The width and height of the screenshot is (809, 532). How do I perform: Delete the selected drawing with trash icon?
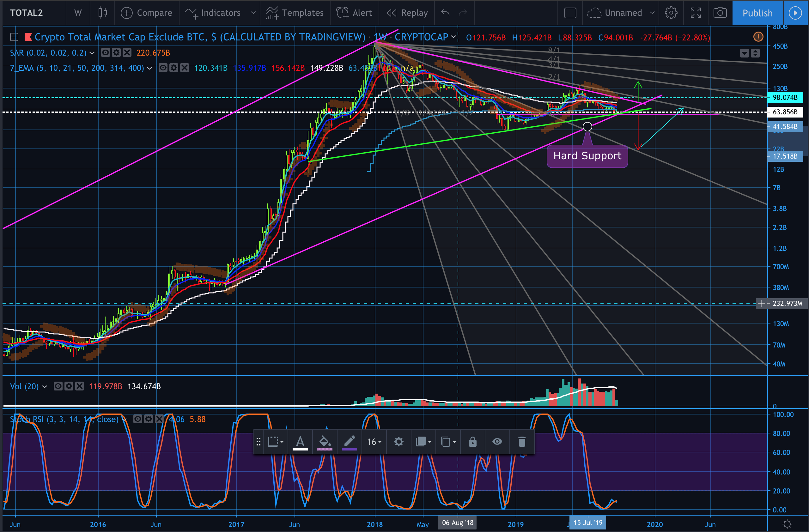522,442
